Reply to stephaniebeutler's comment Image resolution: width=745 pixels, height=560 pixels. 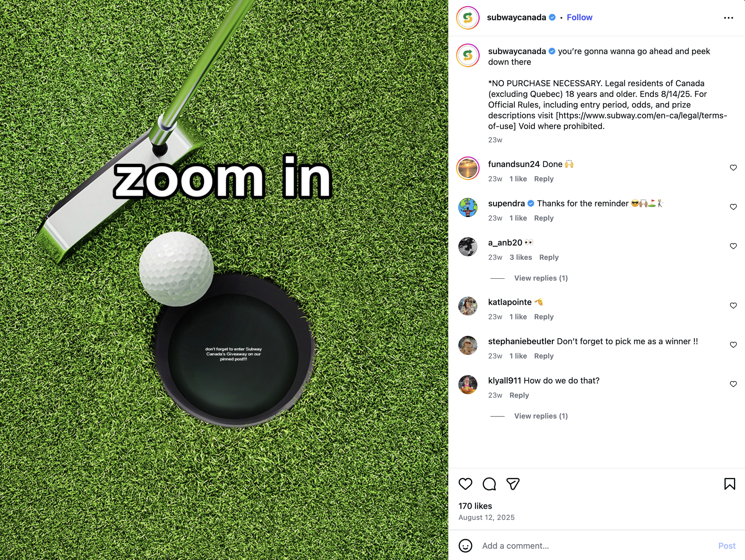click(x=544, y=356)
